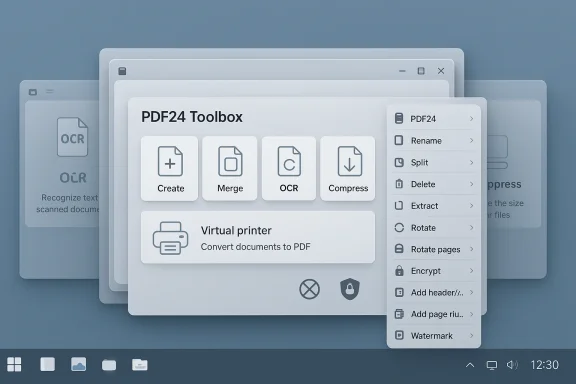Viewport: 576px width, 384px height.
Task: Expand the Add header submenu arrow
Action: tap(471, 292)
